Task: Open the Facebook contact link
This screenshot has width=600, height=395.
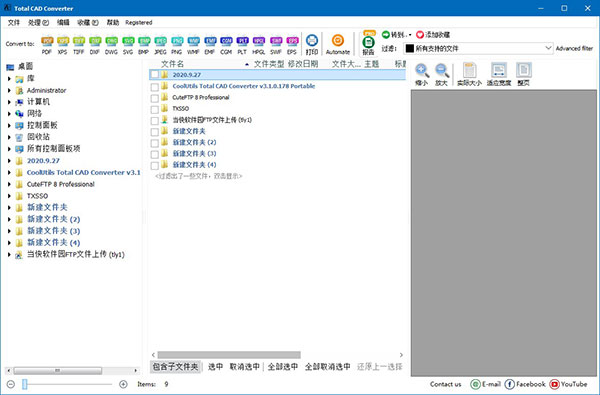Action: tap(525, 384)
